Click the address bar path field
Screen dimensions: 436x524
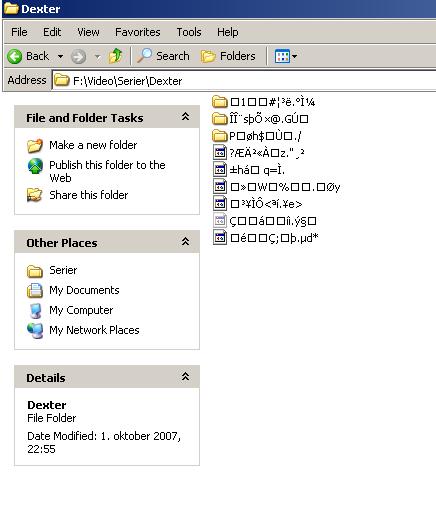click(244, 81)
